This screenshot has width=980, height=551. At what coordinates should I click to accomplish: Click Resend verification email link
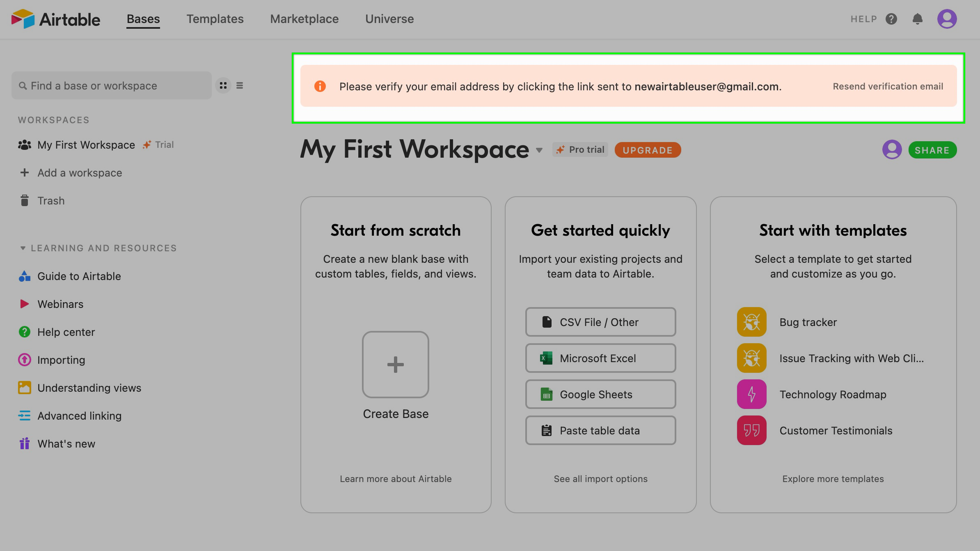click(888, 86)
